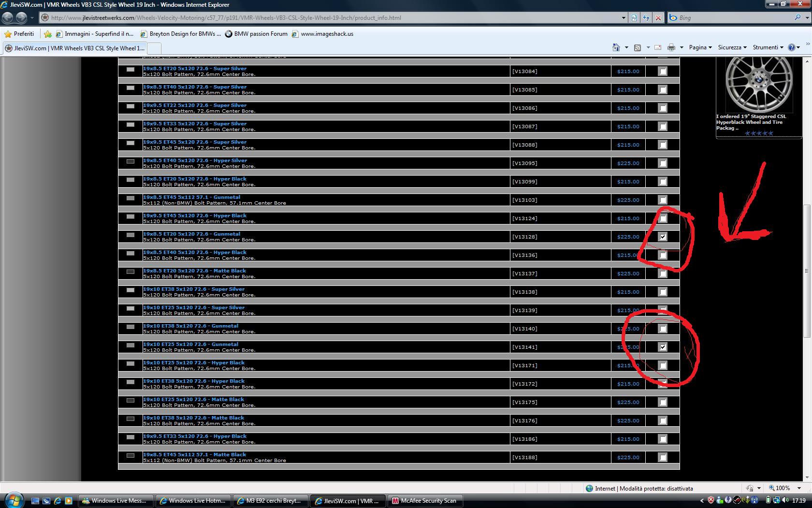Click the CSL wheel review thumbnail image
The height and width of the screenshot is (508, 812).
[759, 85]
